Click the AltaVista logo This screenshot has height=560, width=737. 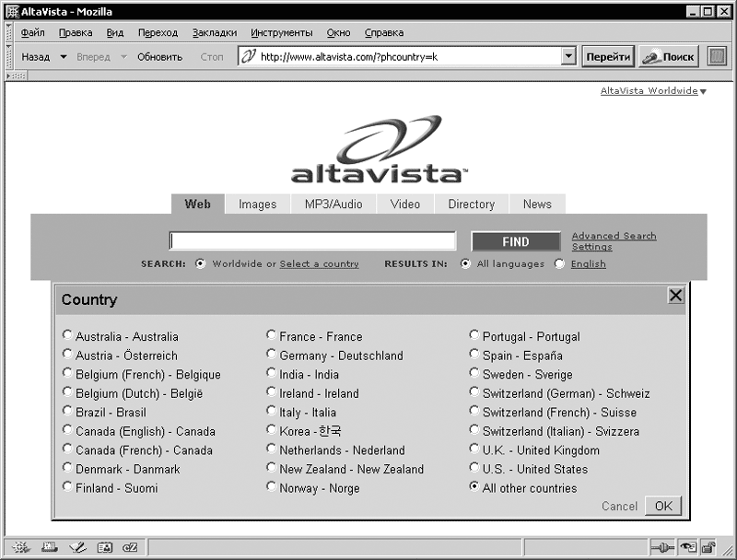point(379,149)
